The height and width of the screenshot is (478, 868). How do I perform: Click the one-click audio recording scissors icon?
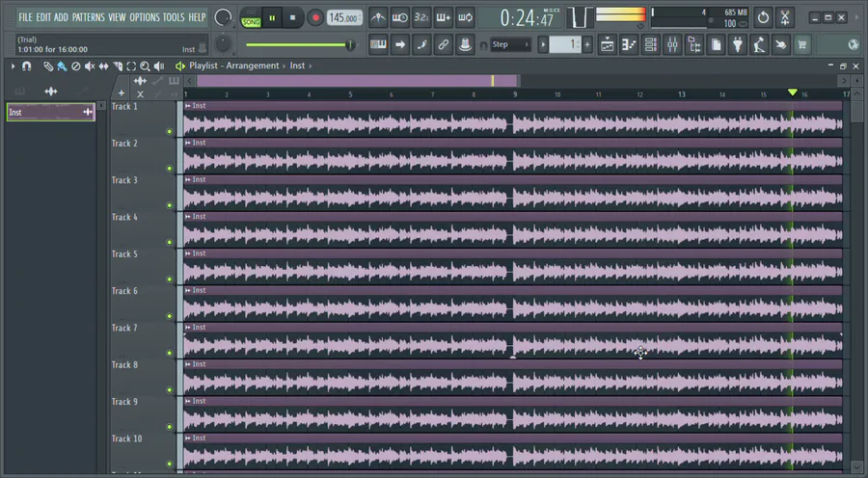(x=784, y=17)
